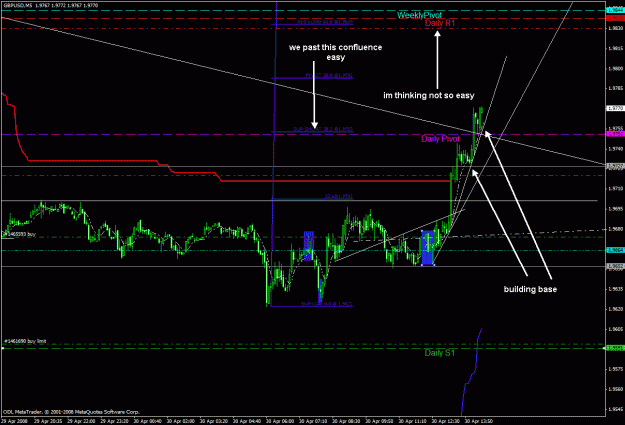Click the 1.9620 price axis label
This screenshot has height=425, width=625.
tap(616, 309)
